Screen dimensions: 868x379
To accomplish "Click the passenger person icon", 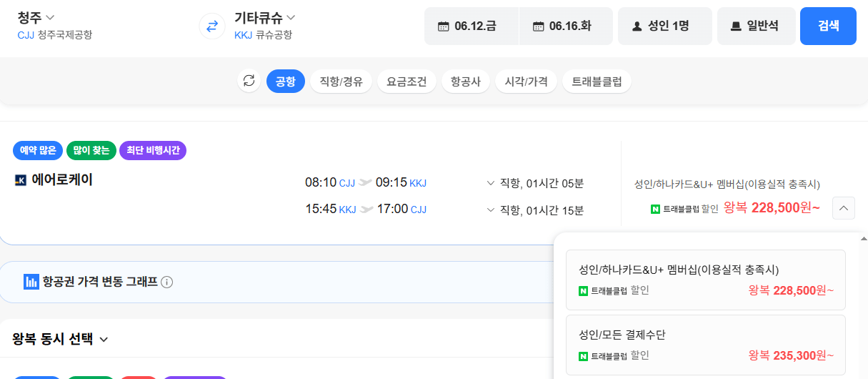I will tap(637, 26).
